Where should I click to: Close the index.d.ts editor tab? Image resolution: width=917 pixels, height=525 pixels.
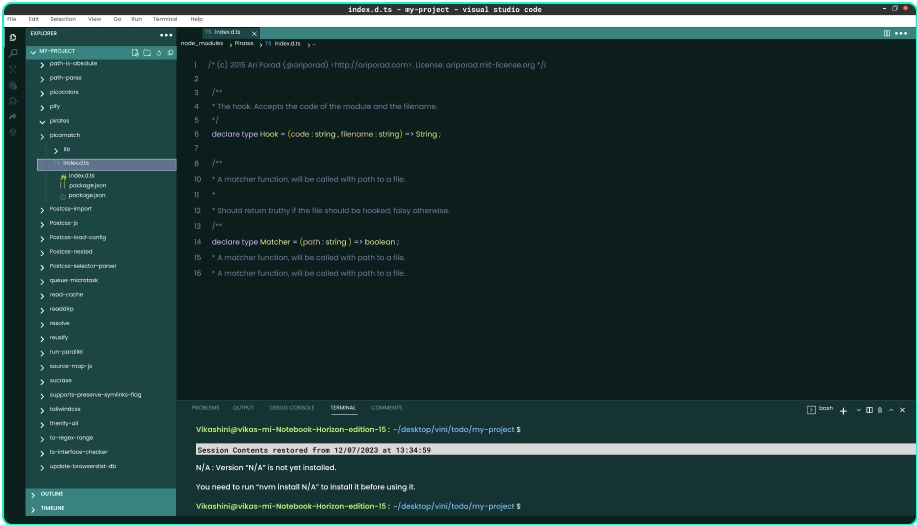pos(254,33)
